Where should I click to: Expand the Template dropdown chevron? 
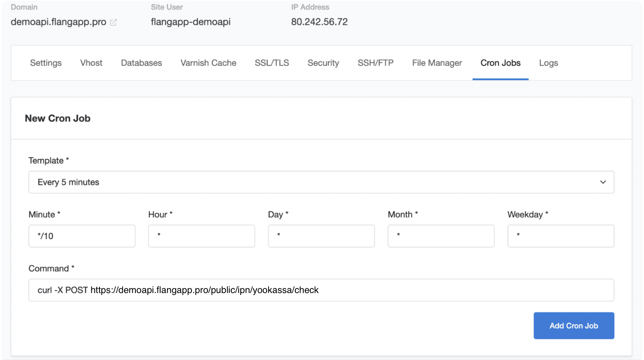click(x=603, y=182)
